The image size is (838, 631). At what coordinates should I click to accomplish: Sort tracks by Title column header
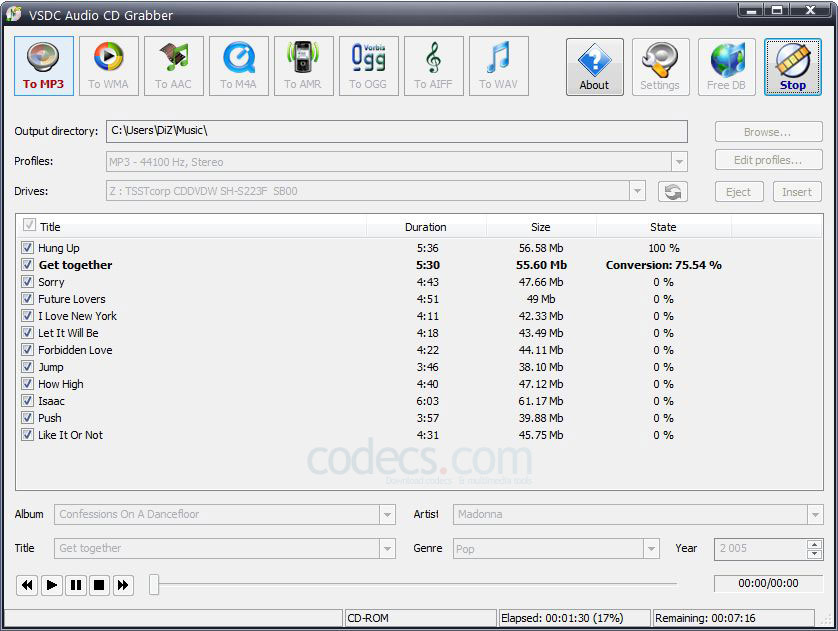point(50,227)
